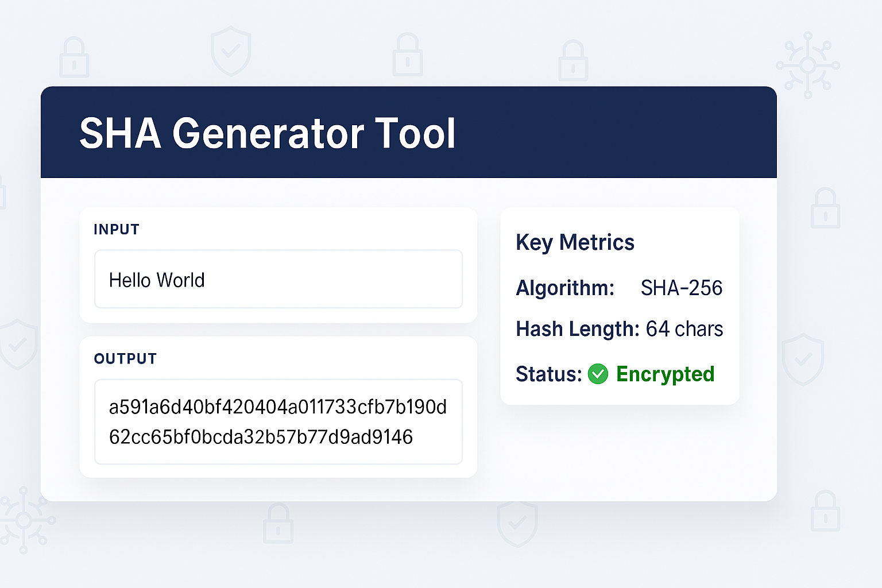Click the green Encrypted status text

(665, 374)
